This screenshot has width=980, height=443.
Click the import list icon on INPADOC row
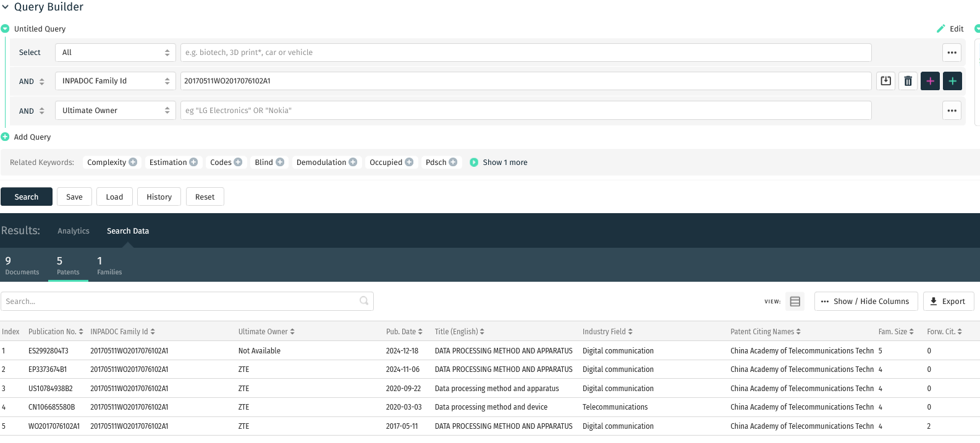885,81
